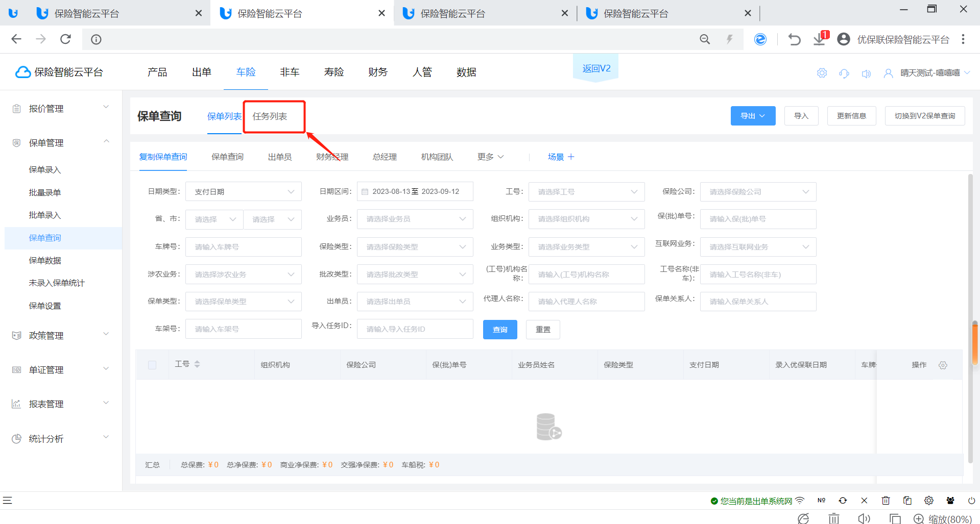
Task: Click the announcement speaker icon in the page header
Action: [x=866, y=73]
